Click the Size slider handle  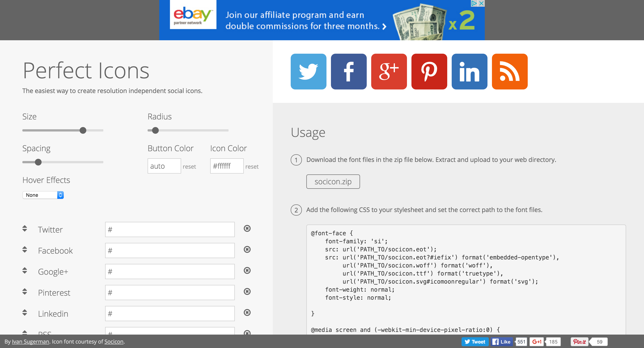tap(83, 130)
